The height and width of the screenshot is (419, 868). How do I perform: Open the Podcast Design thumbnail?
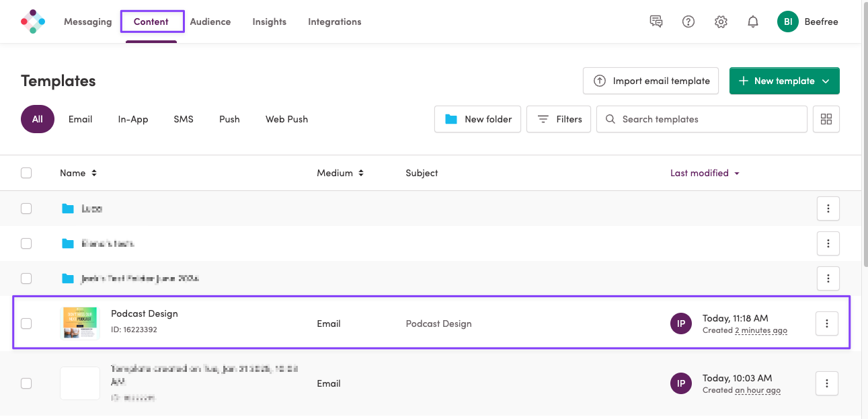80,323
